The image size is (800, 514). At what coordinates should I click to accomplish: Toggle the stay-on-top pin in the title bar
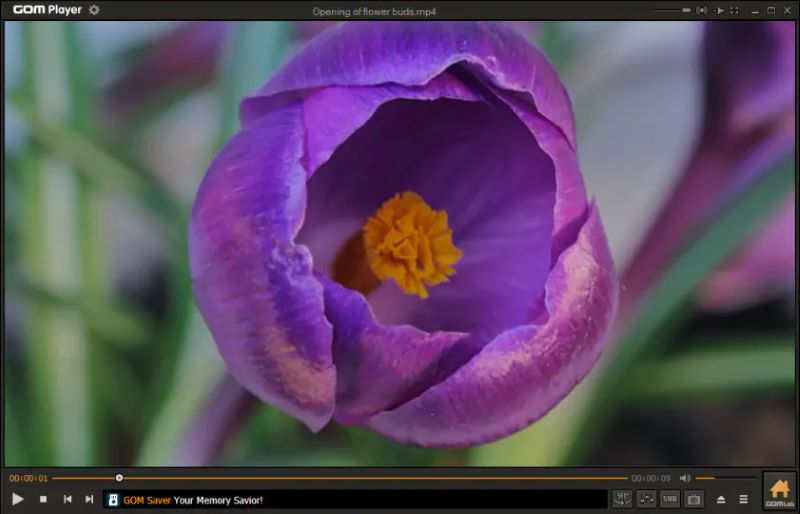[718, 10]
